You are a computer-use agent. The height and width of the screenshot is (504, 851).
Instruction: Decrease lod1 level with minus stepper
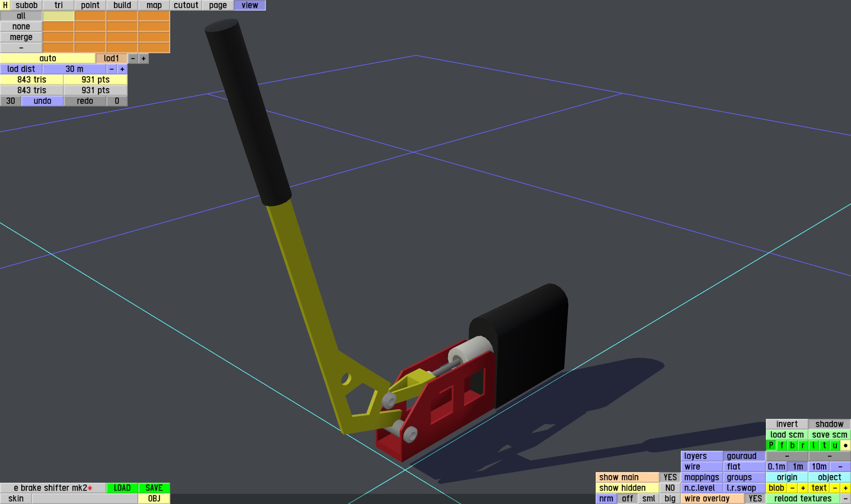[x=133, y=59]
